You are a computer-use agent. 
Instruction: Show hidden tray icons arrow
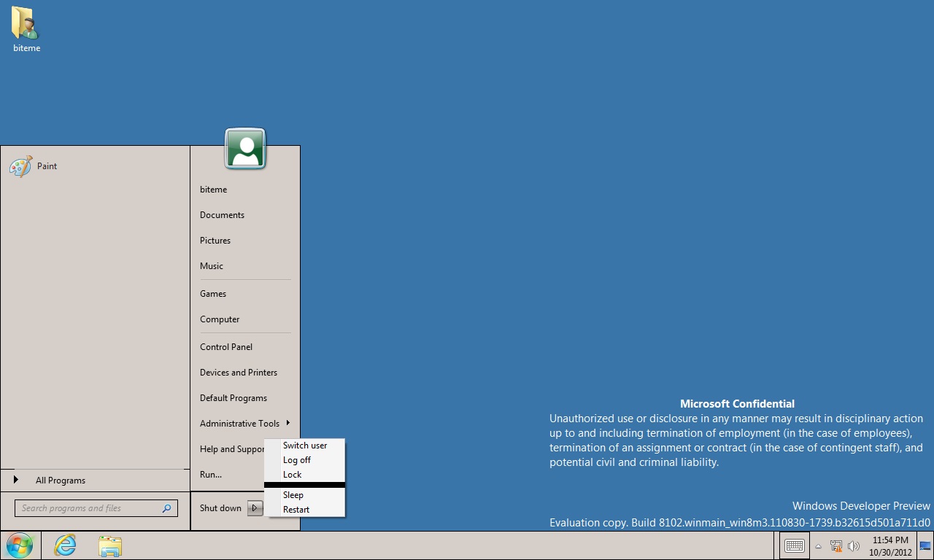(818, 546)
